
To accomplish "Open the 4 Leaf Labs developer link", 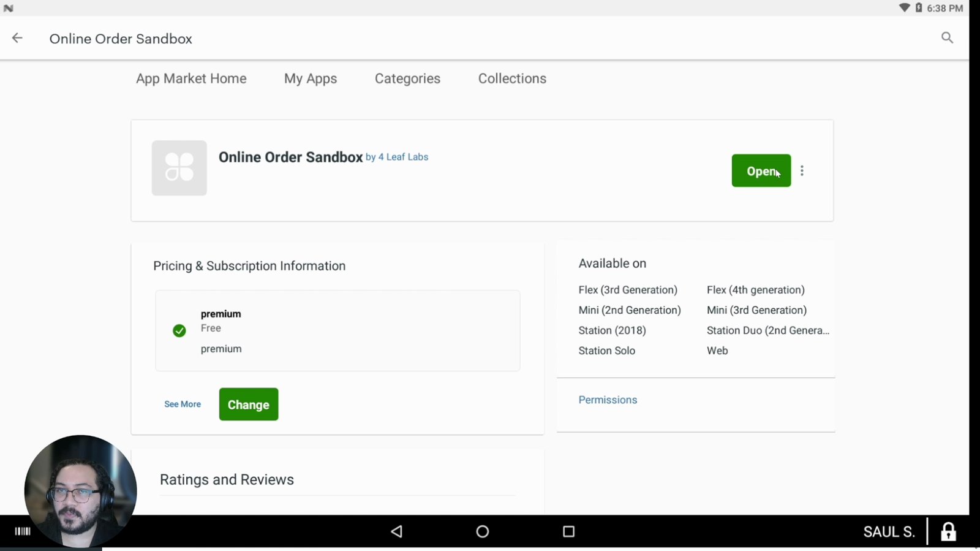I will click(x=403, y=157).
